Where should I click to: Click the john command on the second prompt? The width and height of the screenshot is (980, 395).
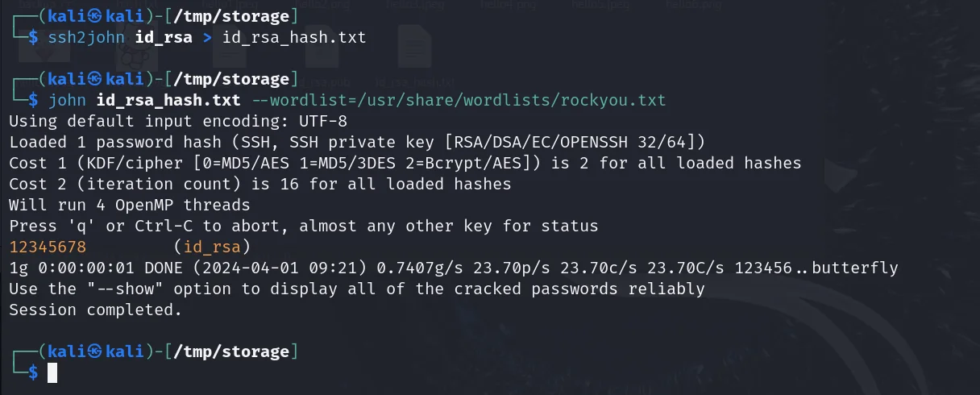pyautogui.click(x=68, y=101)
